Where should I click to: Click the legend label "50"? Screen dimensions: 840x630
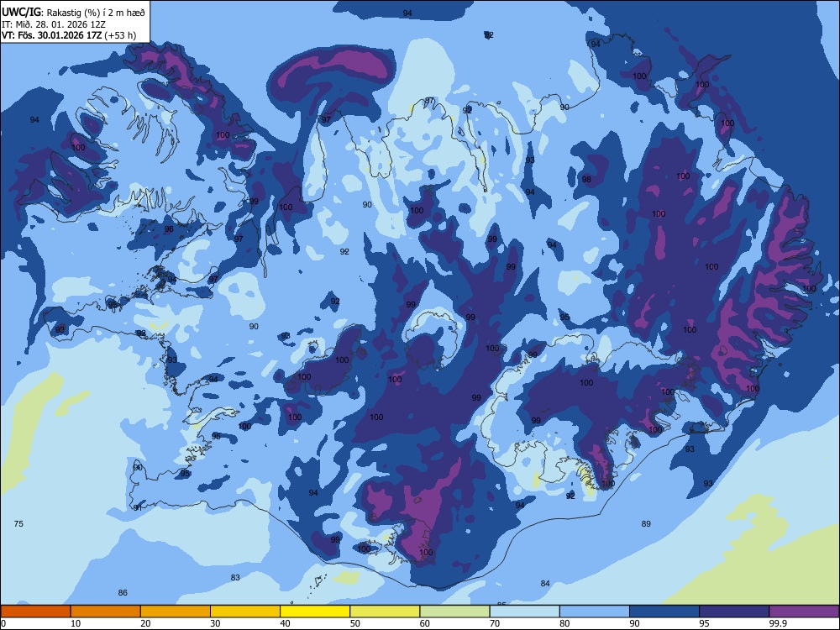pos(354,623)
